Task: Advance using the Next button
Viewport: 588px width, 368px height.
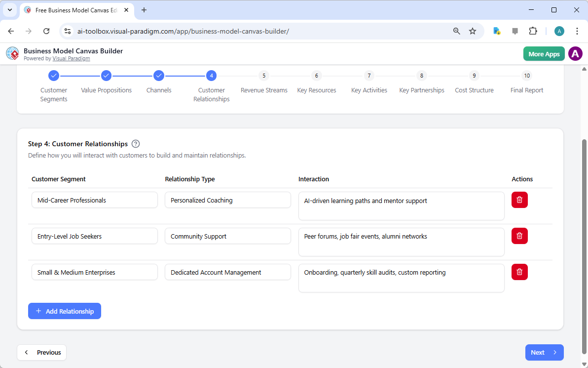Action: 544,352
